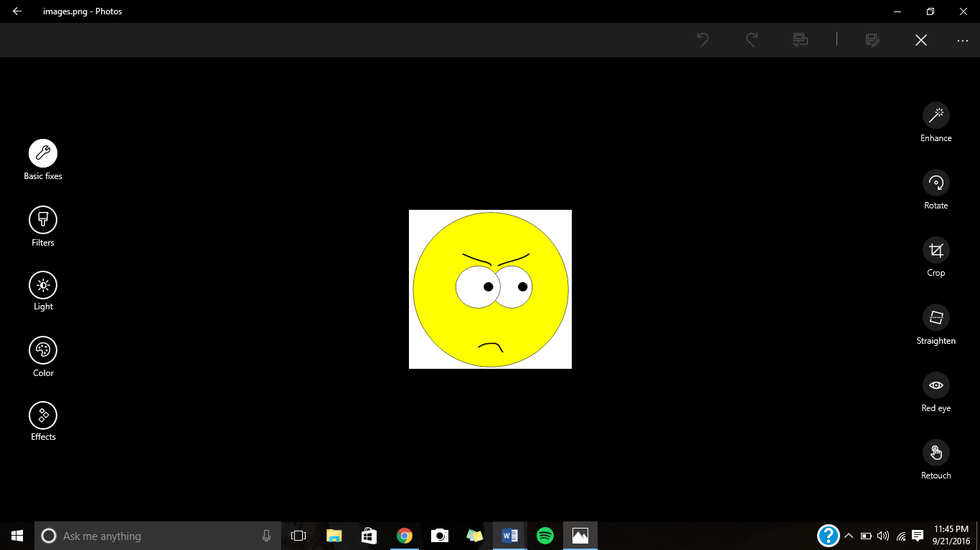The image size is (980, 550).
Task: Click the angry smiley face image
Action: [490, 289]
